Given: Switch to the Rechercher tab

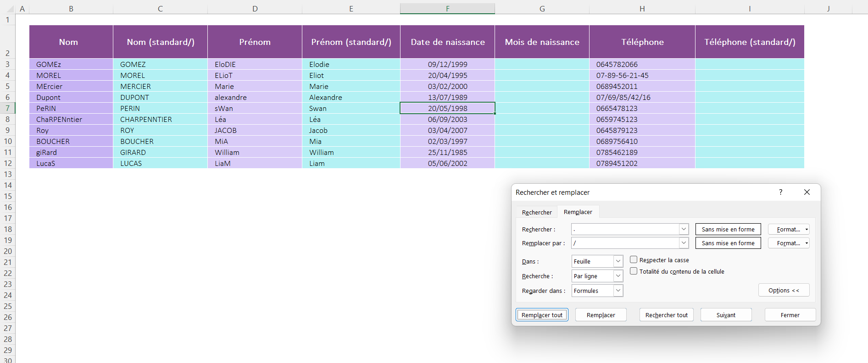Looking at the screenshot, I should 537,212.
